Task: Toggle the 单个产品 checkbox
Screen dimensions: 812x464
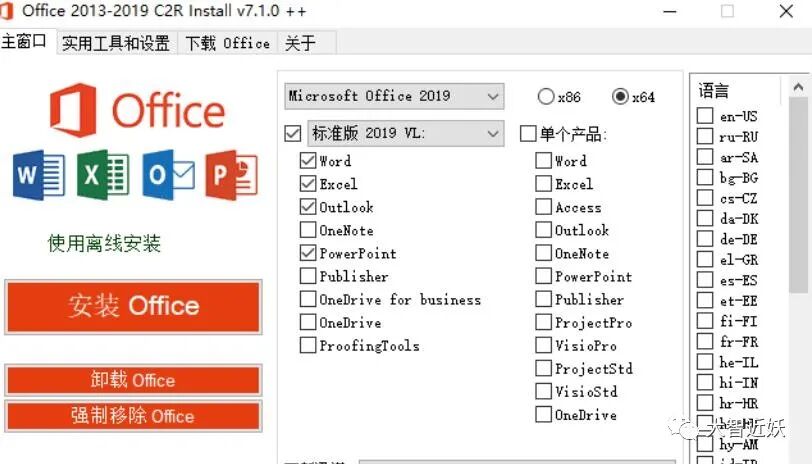Action: (528, 134)
